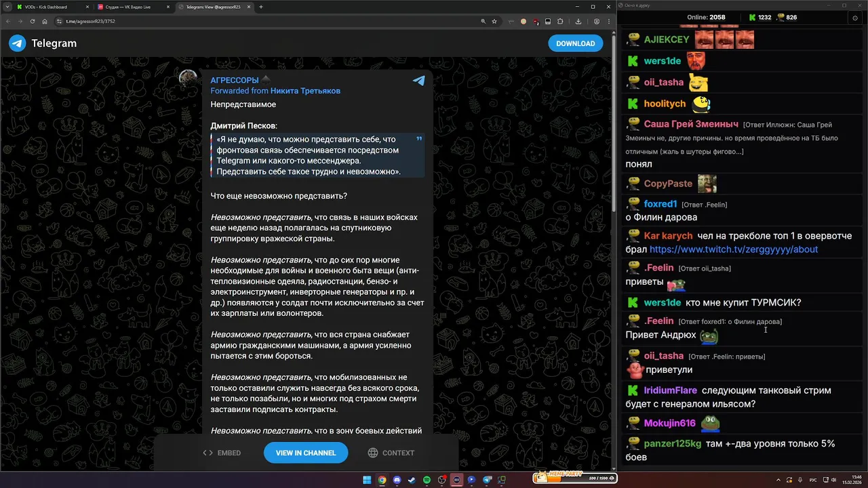Select the Telegram: View @agressor823 tab

214,7
